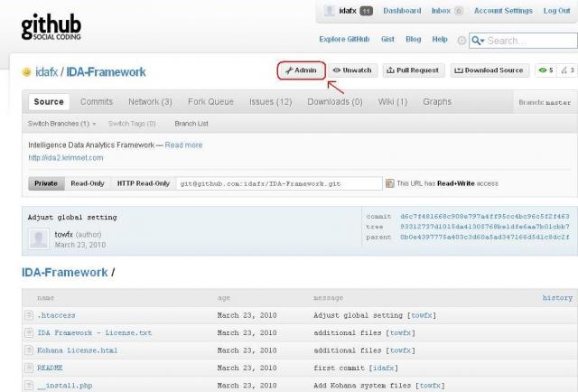Image resolution: width=578 pixels, height=392 pixels.
Task: Click the GitHub Social Coding logo
Action: point(51,27)
